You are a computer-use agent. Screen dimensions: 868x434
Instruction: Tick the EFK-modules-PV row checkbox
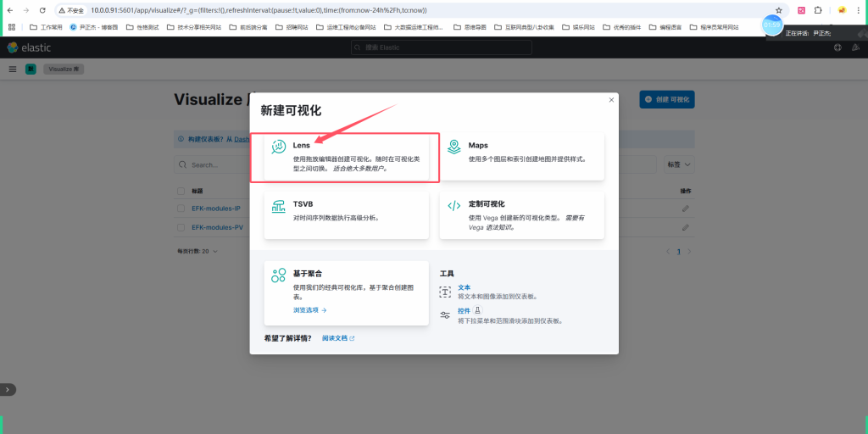[181, 227]
